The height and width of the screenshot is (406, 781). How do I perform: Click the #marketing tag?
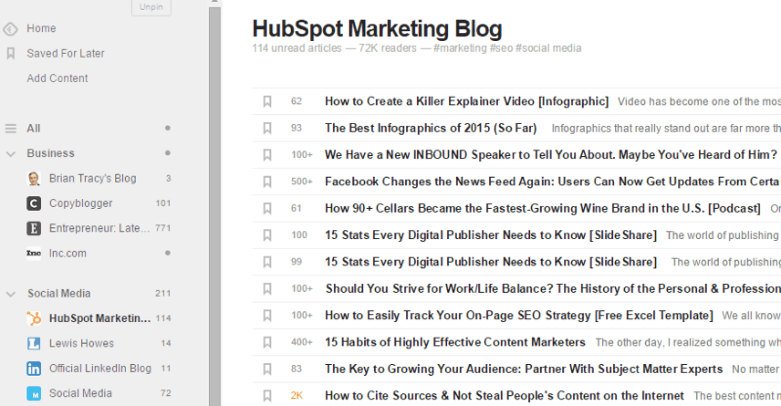click(460, 48)
